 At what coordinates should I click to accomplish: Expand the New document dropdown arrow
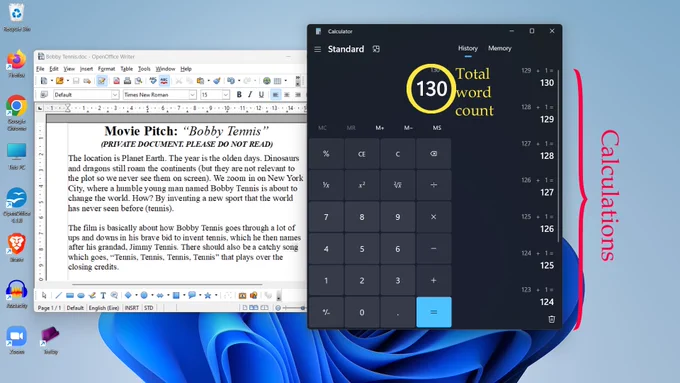pos(51,81)
